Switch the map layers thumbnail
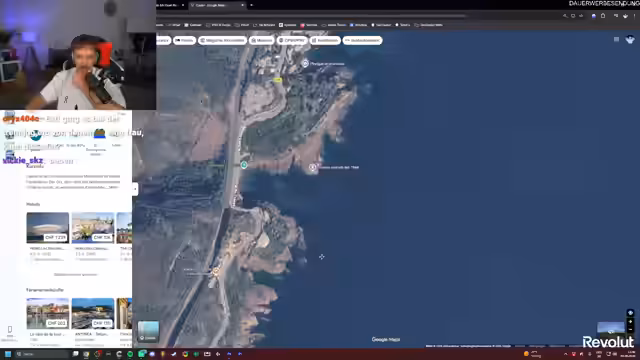The image size is (640, 360). [148, 331]
